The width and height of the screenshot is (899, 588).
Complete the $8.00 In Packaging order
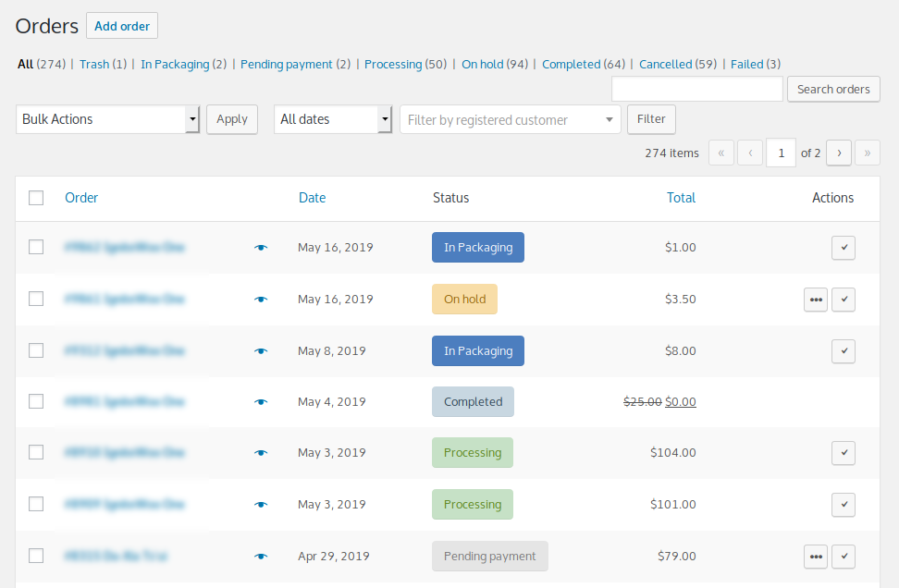coord(844,350)
